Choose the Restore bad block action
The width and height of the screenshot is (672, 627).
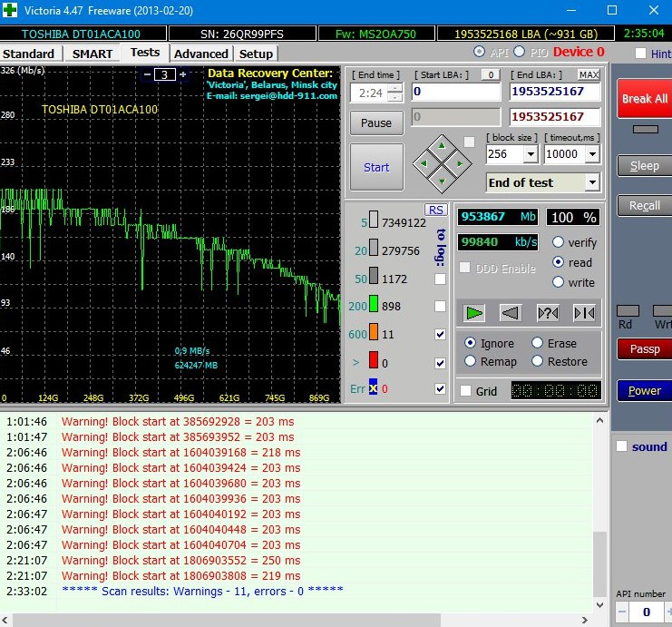[538, 361]
